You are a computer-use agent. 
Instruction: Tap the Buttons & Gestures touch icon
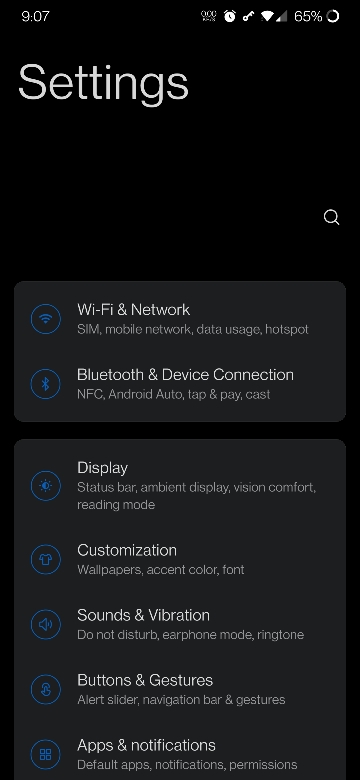(x=46, y=689)
